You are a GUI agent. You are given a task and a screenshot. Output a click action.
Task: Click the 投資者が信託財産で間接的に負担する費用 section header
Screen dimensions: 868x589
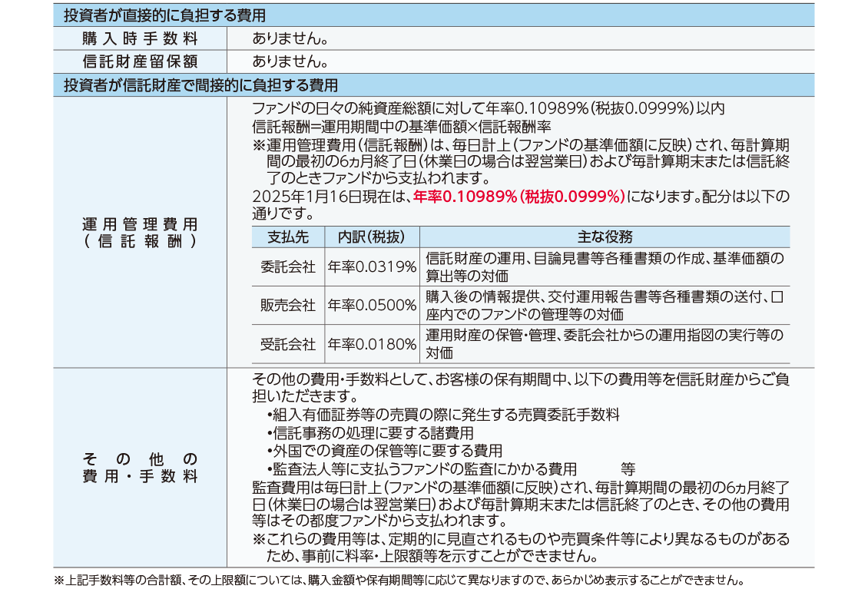pyautogui.click(x=200, y=84)
